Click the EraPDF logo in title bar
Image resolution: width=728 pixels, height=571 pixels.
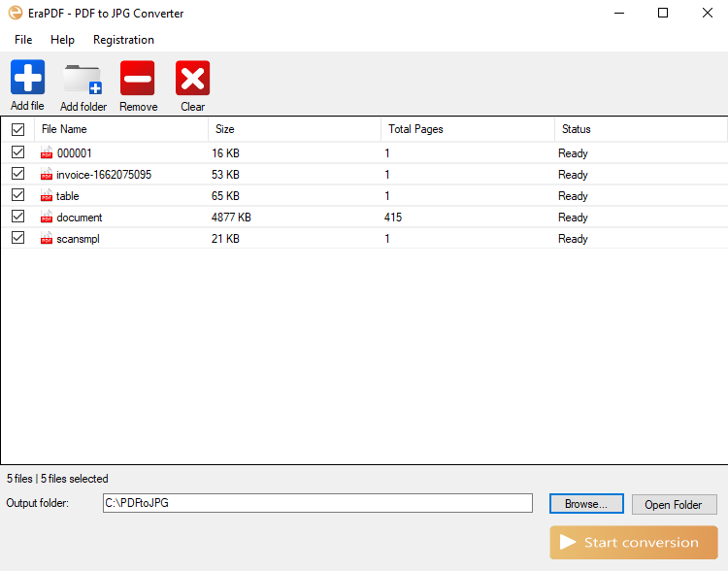16,13
